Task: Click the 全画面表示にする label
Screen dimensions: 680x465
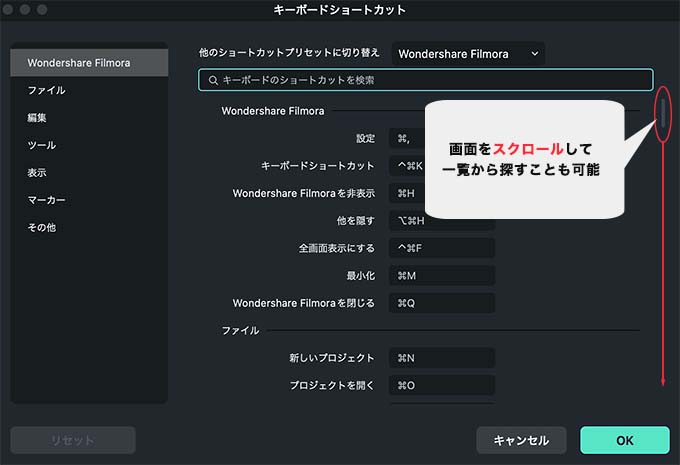Action: coord(337,248)
